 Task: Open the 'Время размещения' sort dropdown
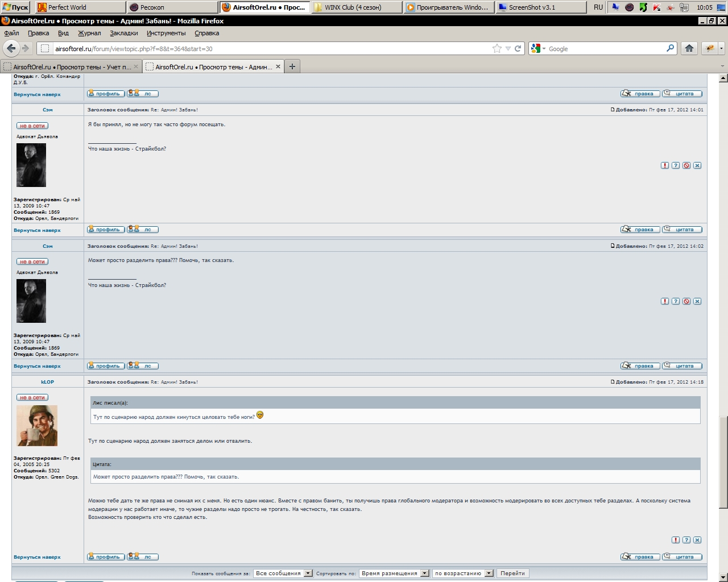tap(394, 573)
